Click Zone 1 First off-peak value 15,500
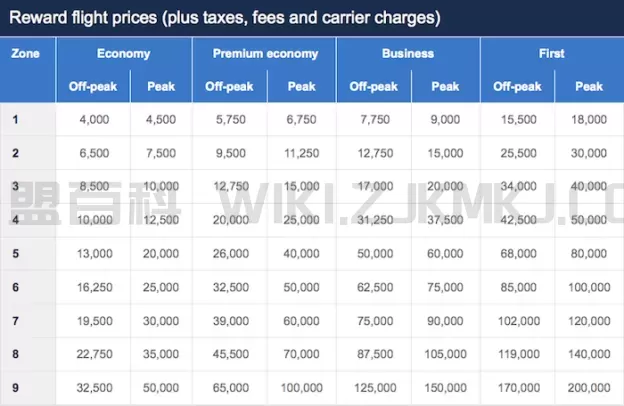This screenshot has height=406, width=624. (519, 120)
